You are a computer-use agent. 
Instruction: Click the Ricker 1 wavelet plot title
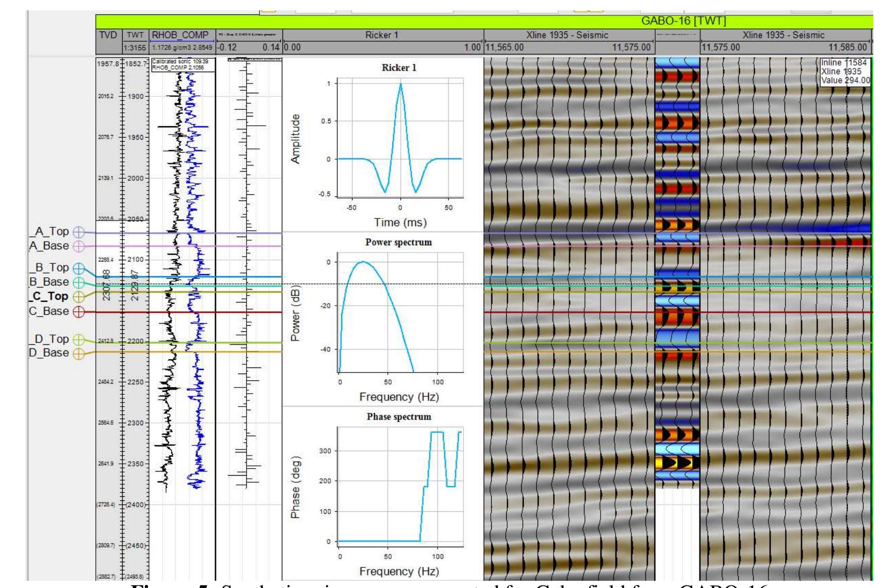point(399,68)
